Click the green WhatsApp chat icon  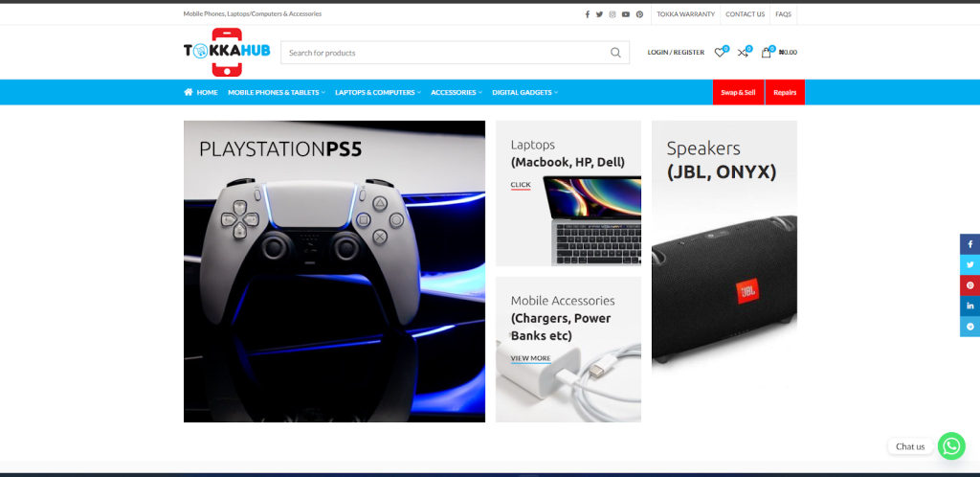(950, 446)
